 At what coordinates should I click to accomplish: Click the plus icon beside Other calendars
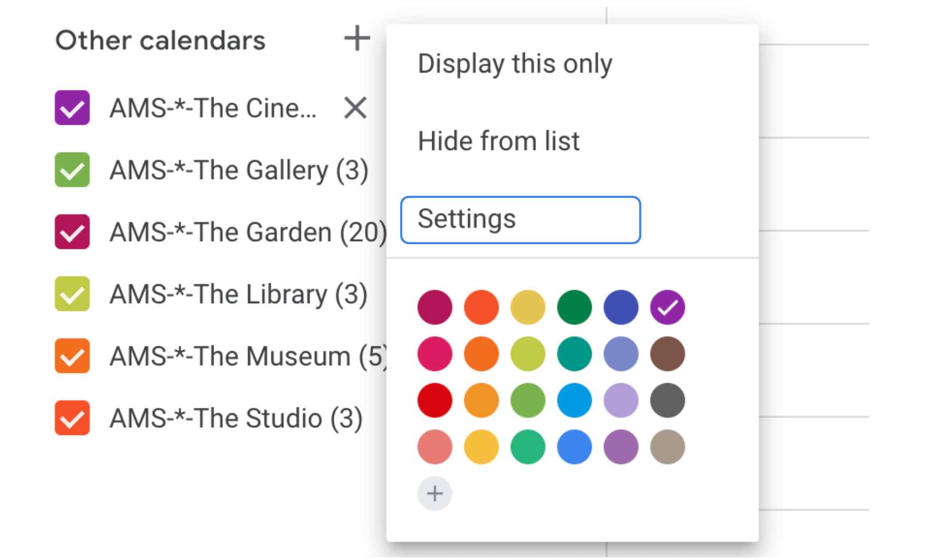[x=357, y=38]
